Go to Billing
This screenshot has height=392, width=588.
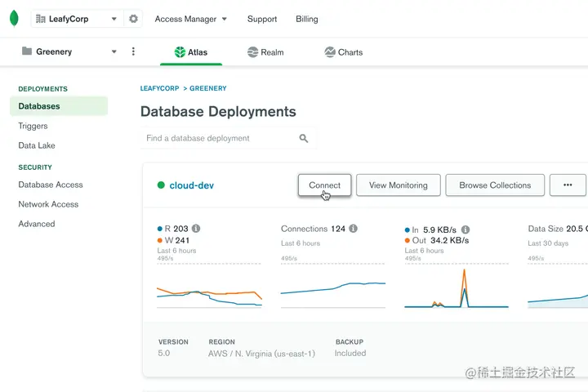coord(307,19)
